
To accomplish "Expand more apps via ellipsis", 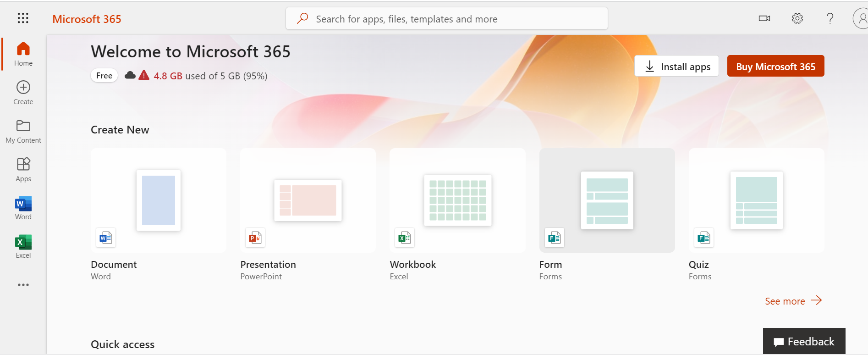I will pos(23,285).
